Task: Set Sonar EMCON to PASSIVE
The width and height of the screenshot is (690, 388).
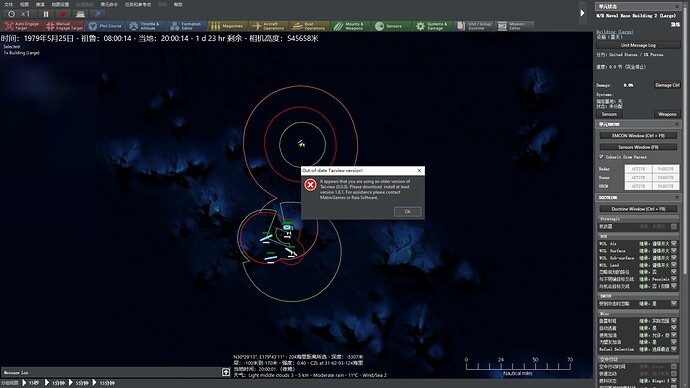Action: tap(665, 177)
